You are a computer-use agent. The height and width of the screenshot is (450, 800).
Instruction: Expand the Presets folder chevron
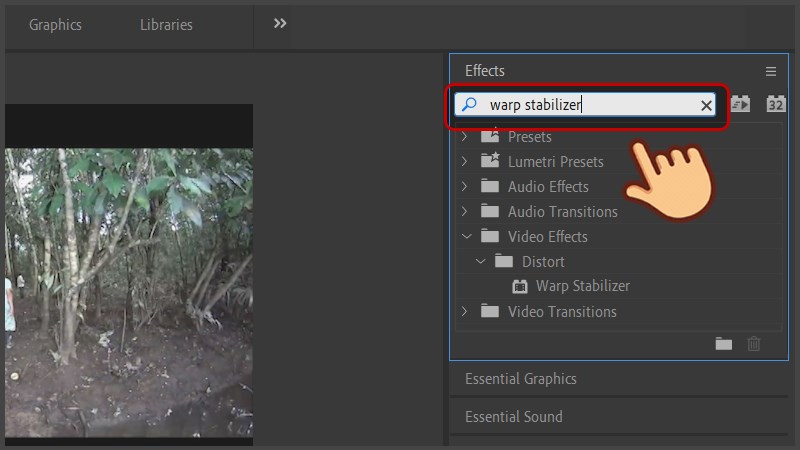click(x=464, y=136)
